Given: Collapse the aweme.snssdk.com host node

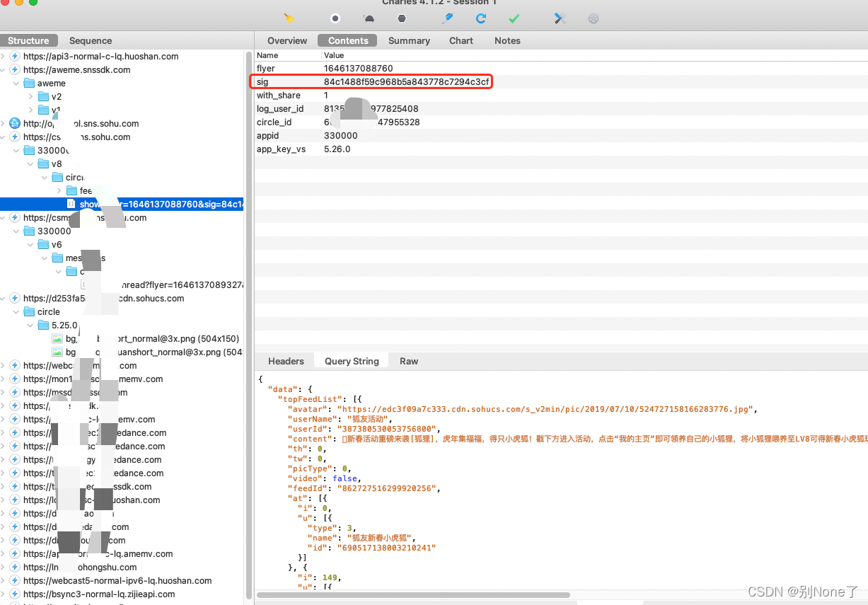Looking at the screenshot, I should (3, 69).
